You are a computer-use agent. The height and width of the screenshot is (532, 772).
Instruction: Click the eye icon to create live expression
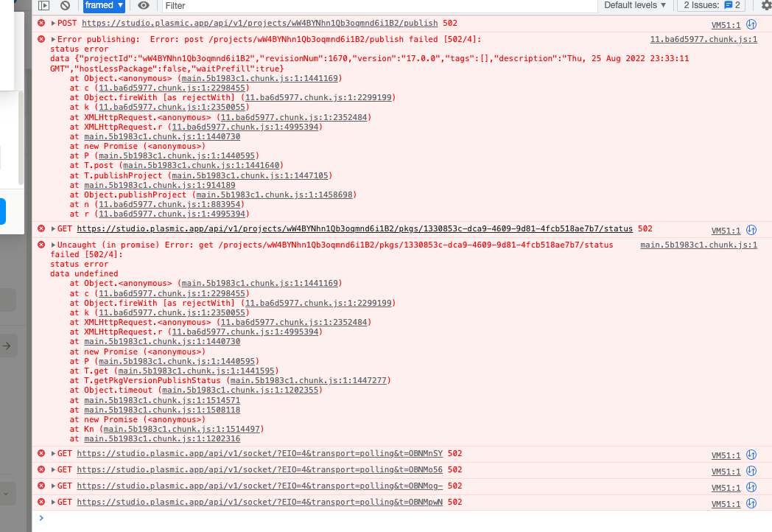pos(144,6)
